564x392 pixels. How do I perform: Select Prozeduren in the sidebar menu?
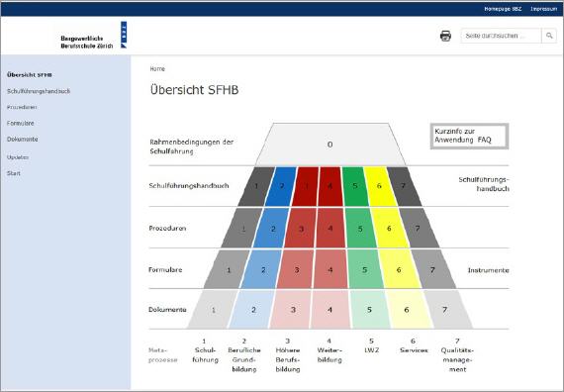(x=22, y=107)
